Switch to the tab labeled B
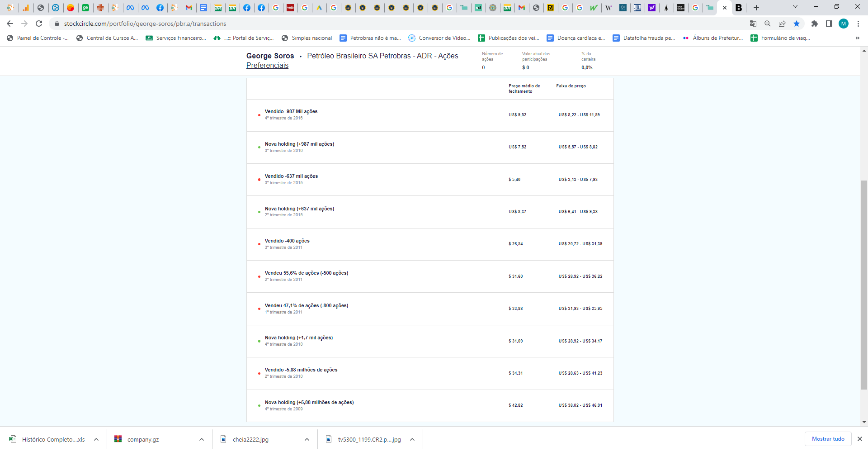868x452 pixels. click(x=739, y=8)
